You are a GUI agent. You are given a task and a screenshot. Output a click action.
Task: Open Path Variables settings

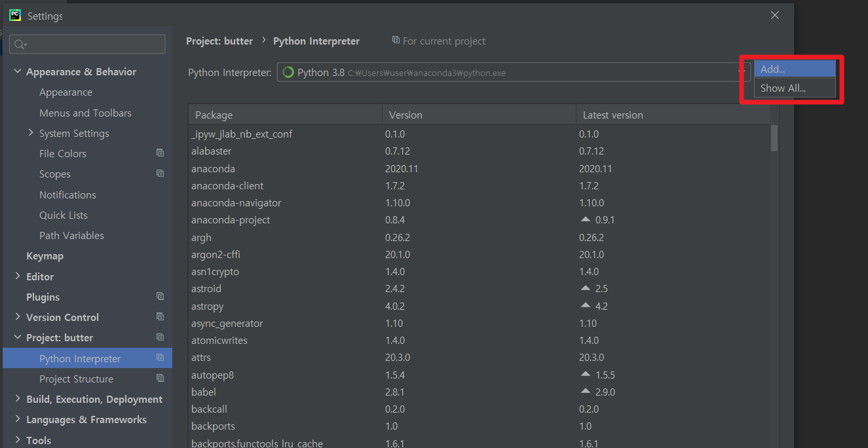pyautogui.click(x=71, y=235)
